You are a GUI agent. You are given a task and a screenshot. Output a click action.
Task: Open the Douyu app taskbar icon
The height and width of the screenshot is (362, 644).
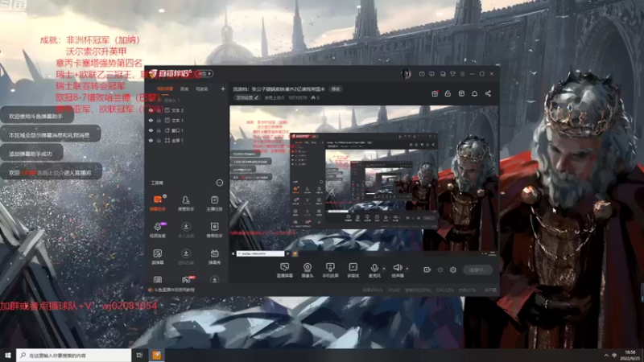(156, 355)
